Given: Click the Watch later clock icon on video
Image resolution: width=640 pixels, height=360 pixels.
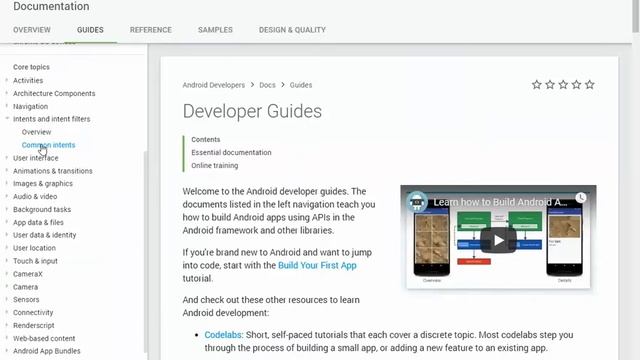Looking at the screenshot, I should pos(581,198).
